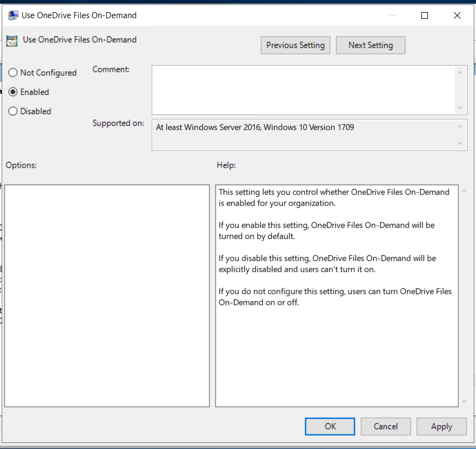Close the policy dialog with the X
This screenshot has height=449, width=476.
coord(457,15)
